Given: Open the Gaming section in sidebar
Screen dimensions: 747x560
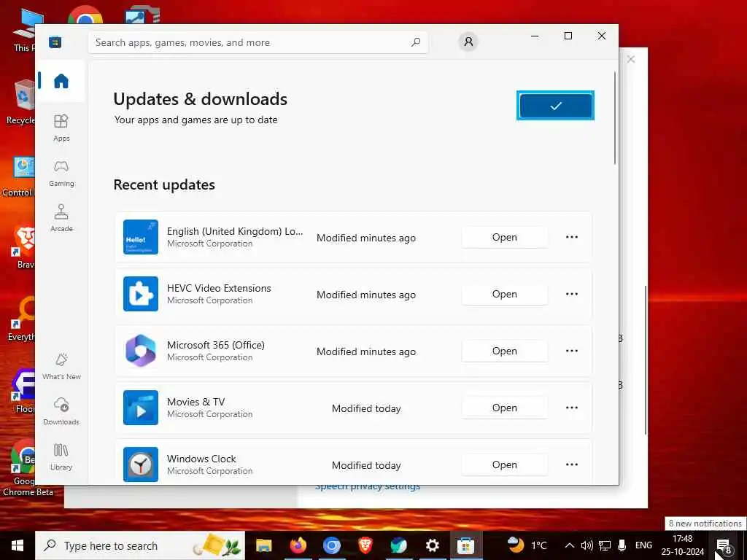Looking at the screenshot, I should click(61, 173).
